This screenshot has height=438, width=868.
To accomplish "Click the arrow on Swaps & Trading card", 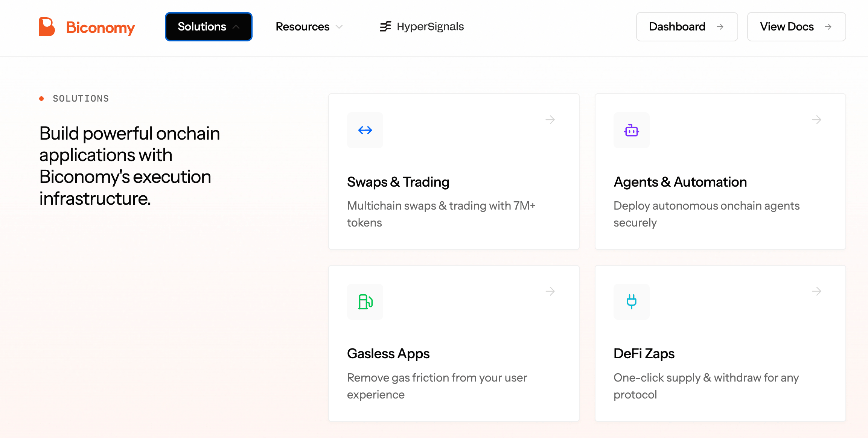I will [550, 120].
